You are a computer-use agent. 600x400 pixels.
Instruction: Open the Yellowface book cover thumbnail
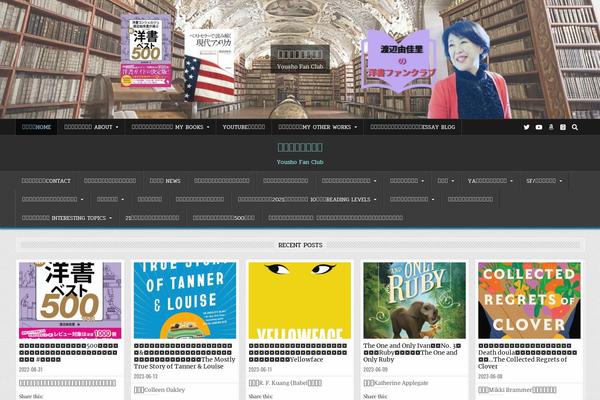coord(300,300)
